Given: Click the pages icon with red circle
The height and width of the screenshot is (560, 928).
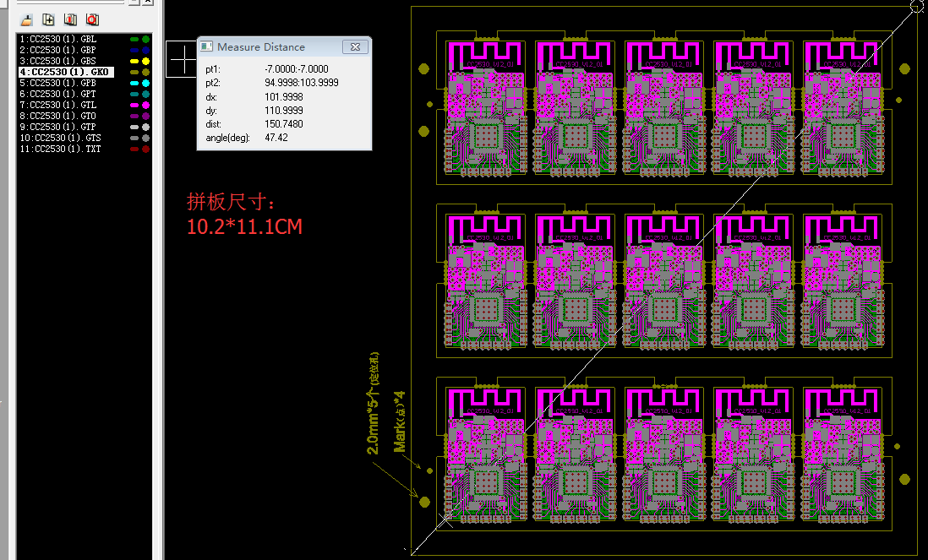Looking at the screenshot, I should pyautogui.click(x=92, y=19).
